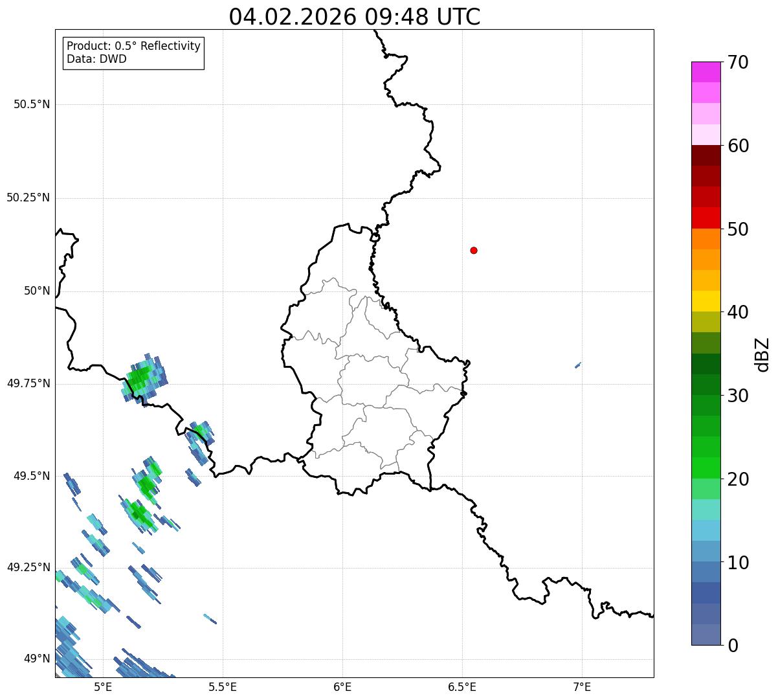The width and height of the screenshot is (778, 700).
Task: Click the 50.5°N latitude label
Action: (32, 104)
